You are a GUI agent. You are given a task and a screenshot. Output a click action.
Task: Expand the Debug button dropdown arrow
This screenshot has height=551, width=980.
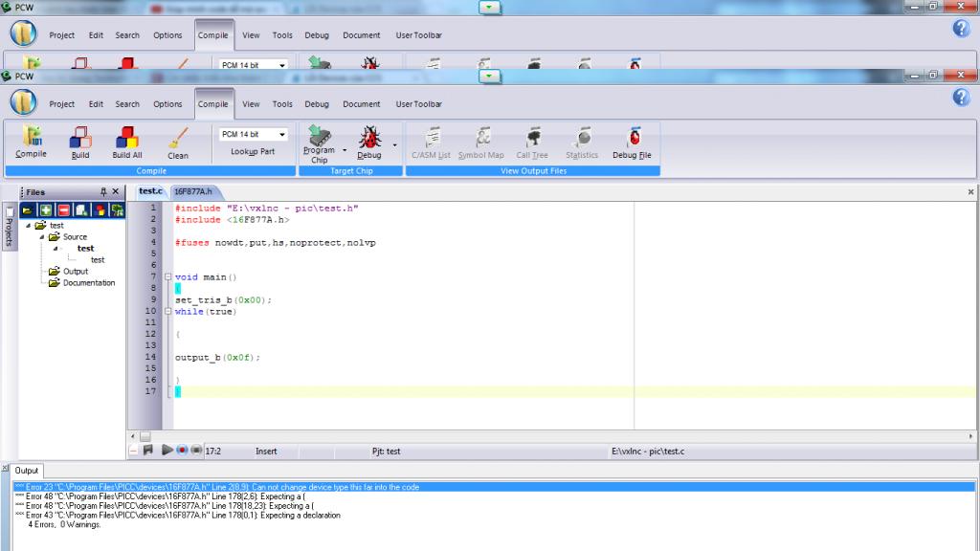394,146
